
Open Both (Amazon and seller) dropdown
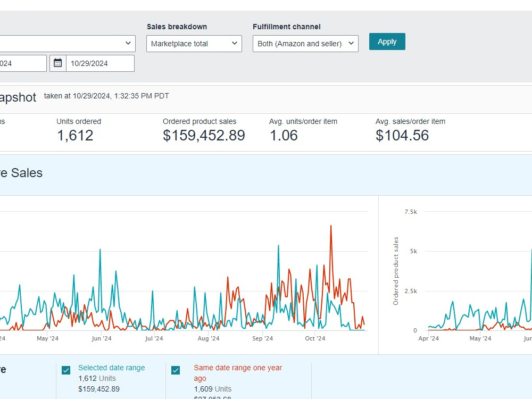305,44
